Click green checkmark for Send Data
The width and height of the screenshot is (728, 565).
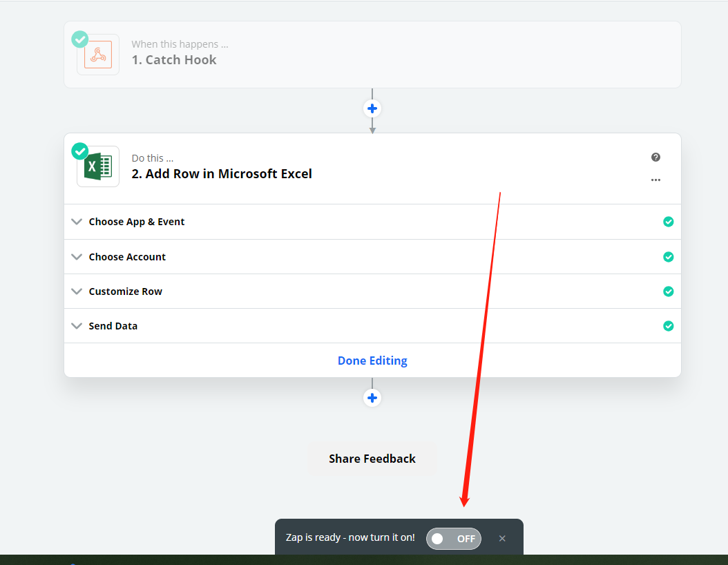pos(668,326)
